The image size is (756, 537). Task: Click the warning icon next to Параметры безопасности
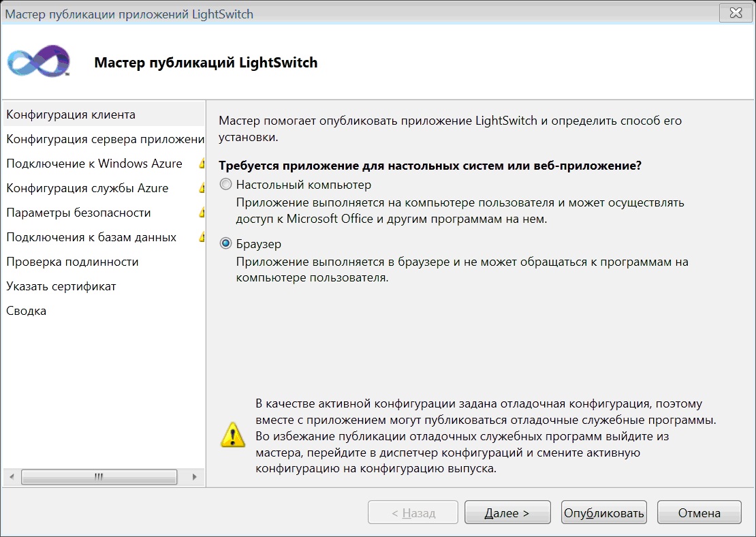[202, 213]
